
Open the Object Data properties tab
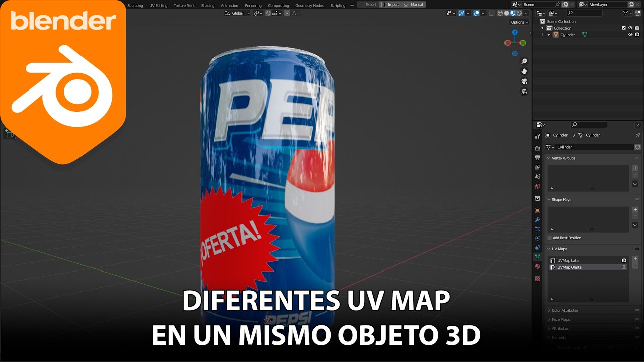tap(537, 257)
